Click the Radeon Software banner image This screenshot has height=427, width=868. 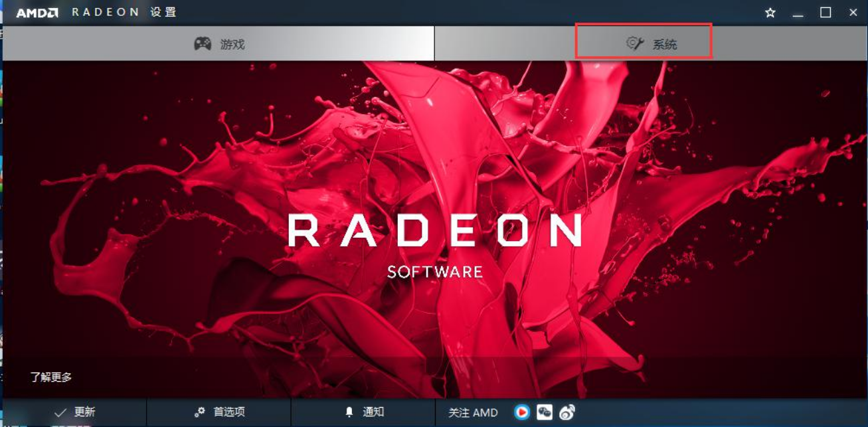[434, 229]
